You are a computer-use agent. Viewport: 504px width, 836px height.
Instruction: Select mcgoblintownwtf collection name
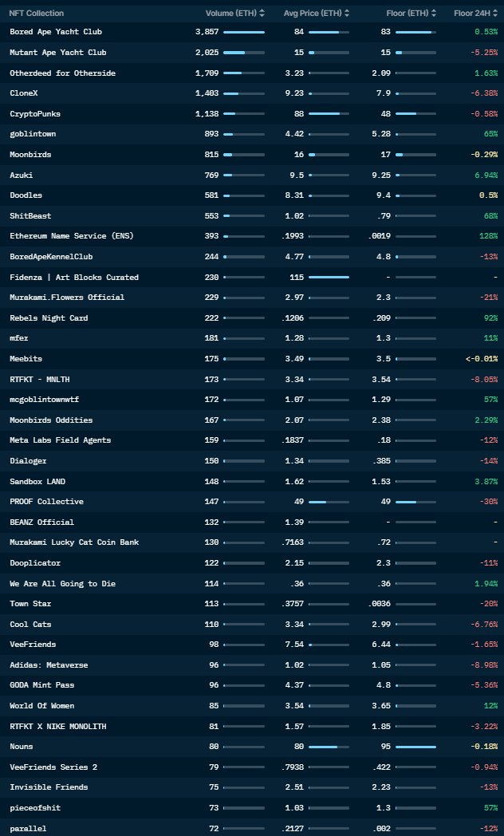(x=44, y=400)
